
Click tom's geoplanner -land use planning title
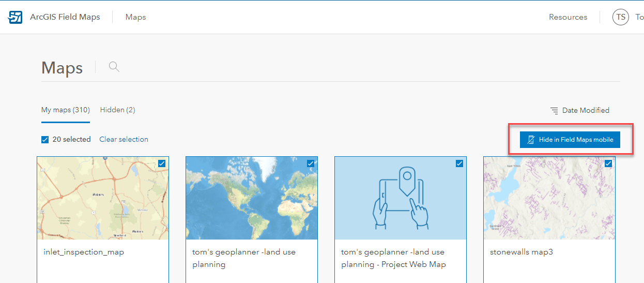click(x=243, y=258)
